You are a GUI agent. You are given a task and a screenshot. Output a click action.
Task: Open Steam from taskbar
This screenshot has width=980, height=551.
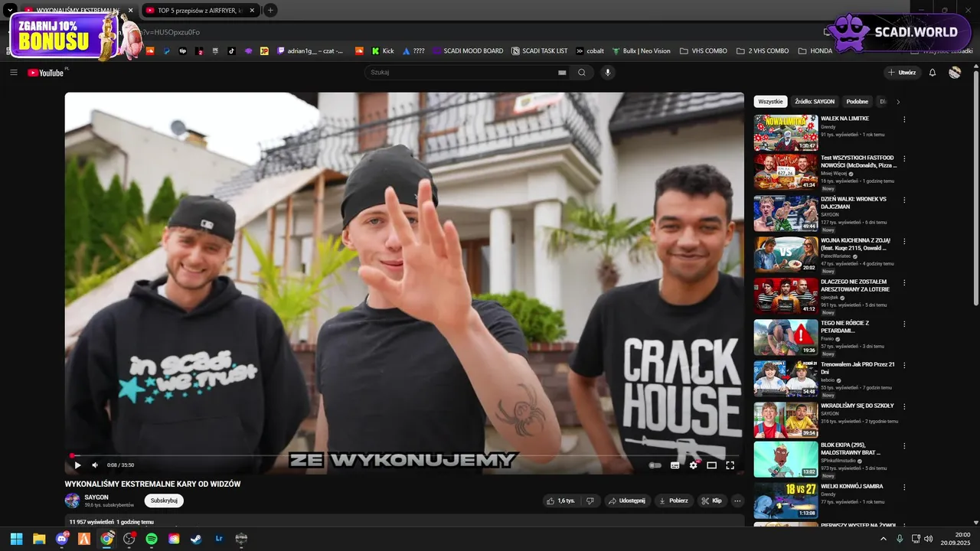point(197,539)
